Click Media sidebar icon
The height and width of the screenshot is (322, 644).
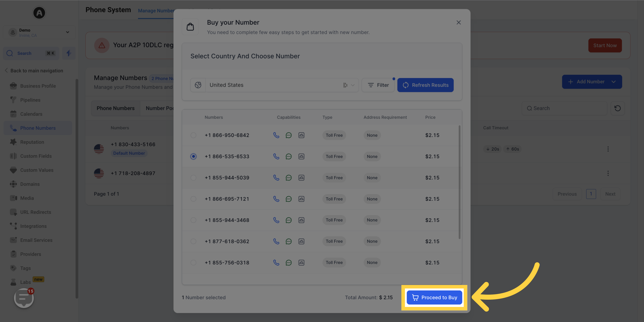(x=13, y=198)
